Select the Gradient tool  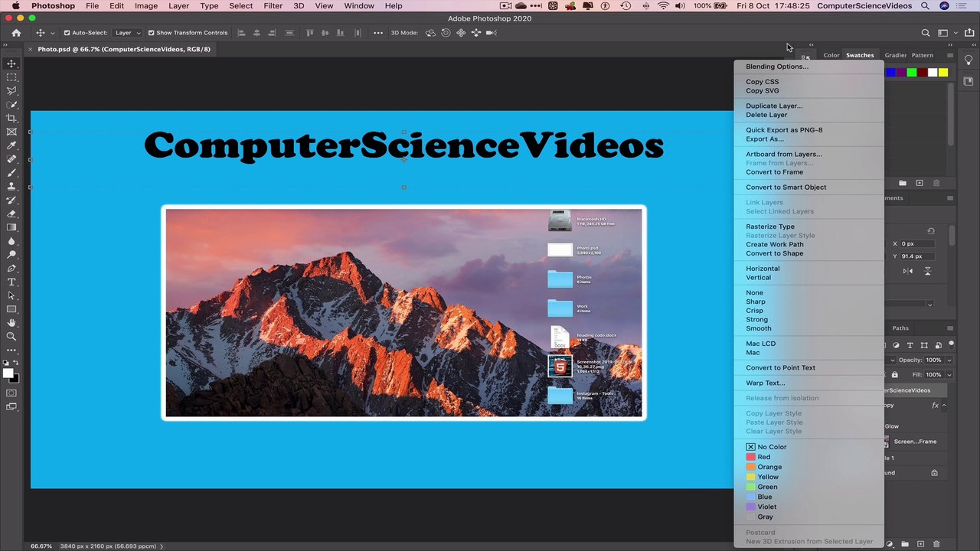(x=11, y=227)
